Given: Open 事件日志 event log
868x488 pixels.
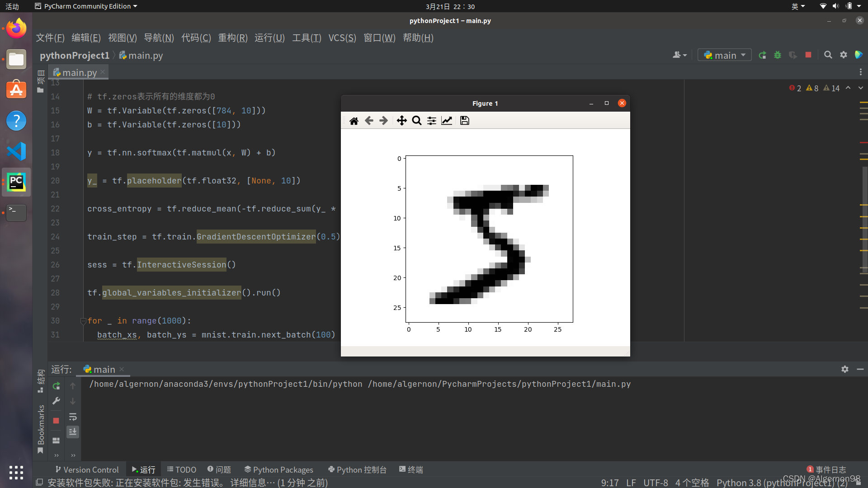Looking at the screenshot, I should (826, 470).
